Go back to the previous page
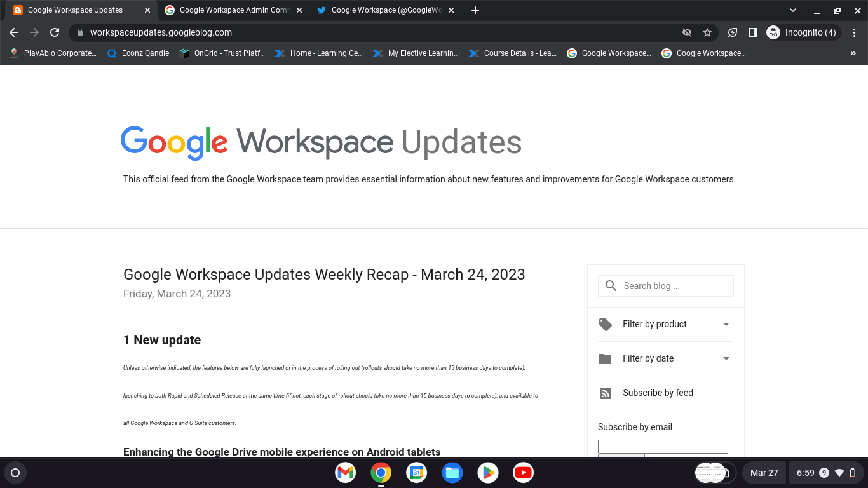868x488 pixels. tap(14, 32)
